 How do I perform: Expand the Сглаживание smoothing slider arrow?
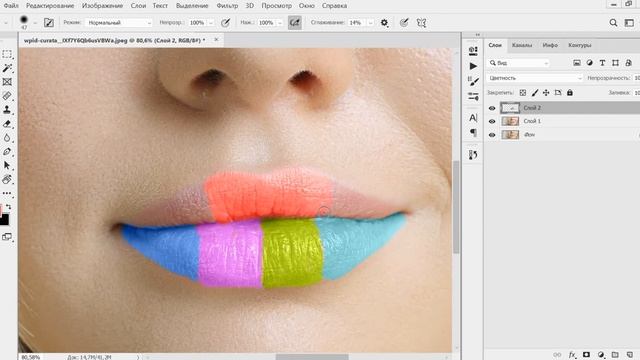(x=370, y=23)
